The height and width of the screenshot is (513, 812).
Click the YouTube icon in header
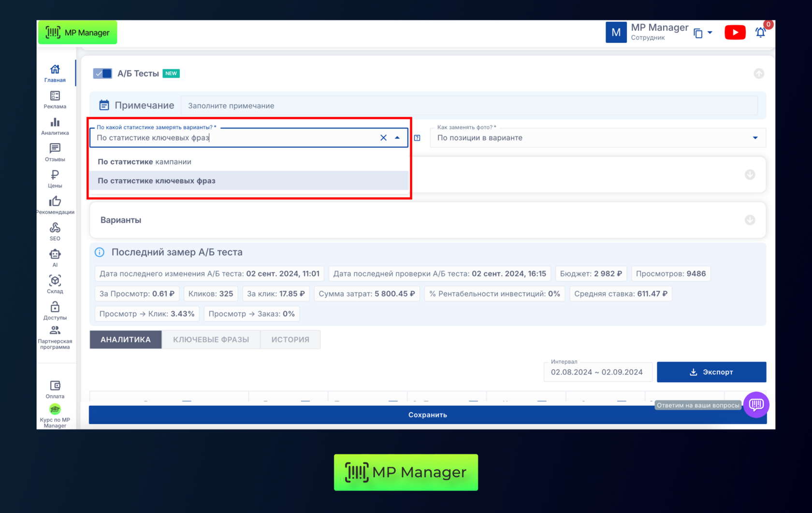735,32
